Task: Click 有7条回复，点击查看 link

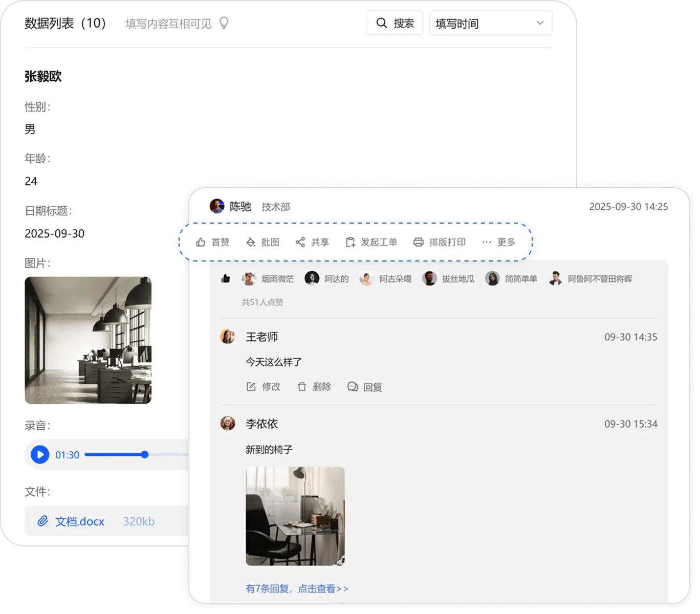Action: [297, 589]
